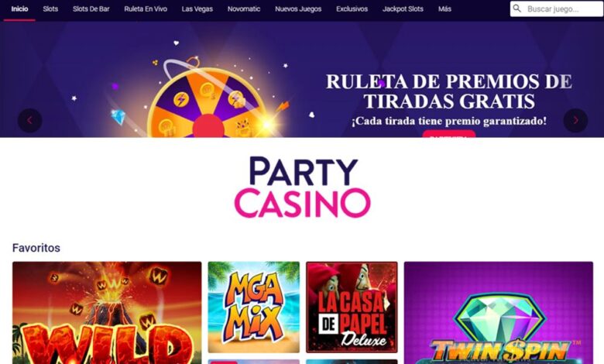The width and height of the screenshot is (604, 364).
Task: Go to previous banner slide arrow
Action: click(x=29, y=121)
